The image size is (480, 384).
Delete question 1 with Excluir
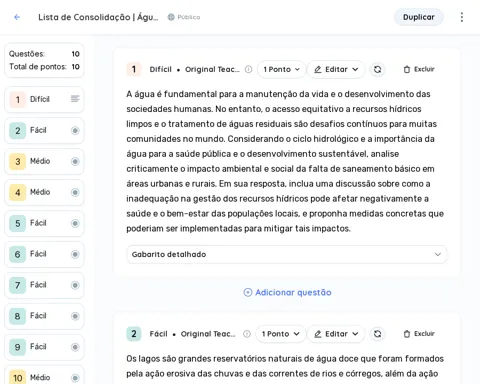coord(419,69)
